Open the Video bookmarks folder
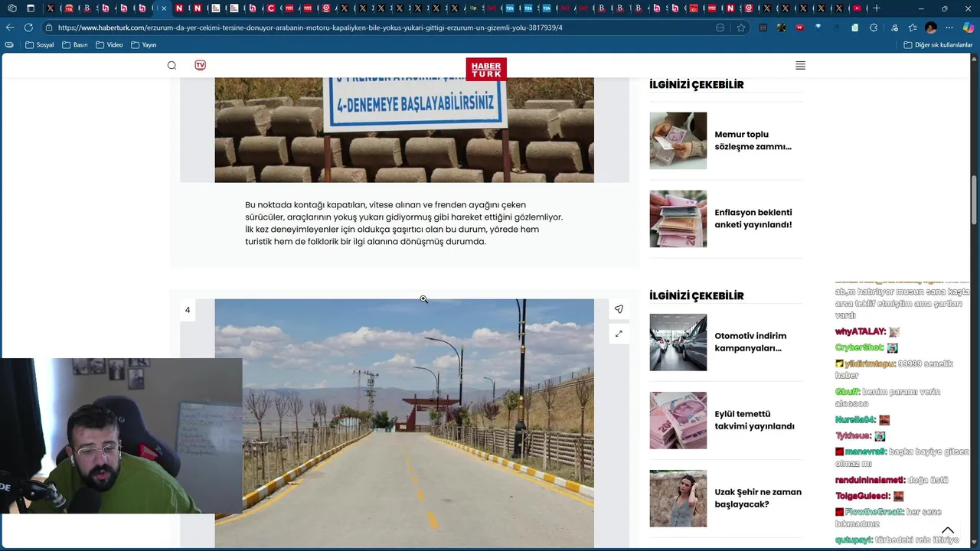This screenshot has height=551, width=980. point(109,45)
